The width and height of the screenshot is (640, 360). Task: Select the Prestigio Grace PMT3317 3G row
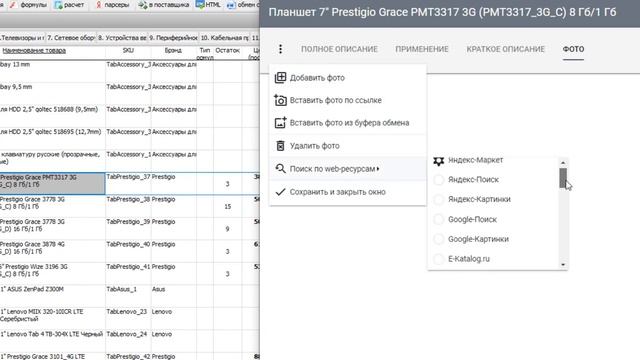[x=52, y=183]
